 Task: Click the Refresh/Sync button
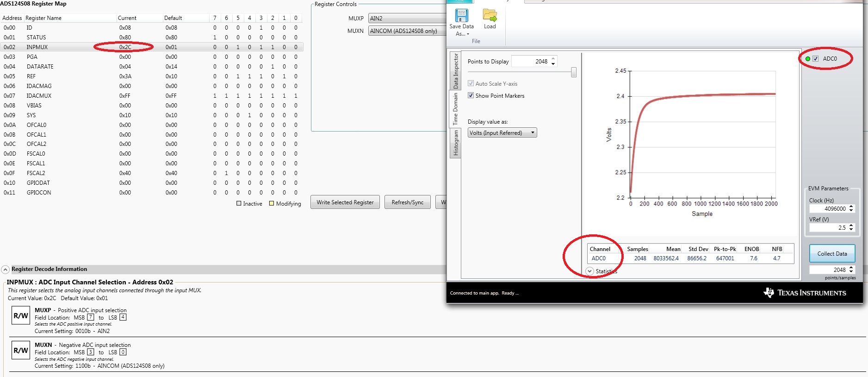pos(408,202)
